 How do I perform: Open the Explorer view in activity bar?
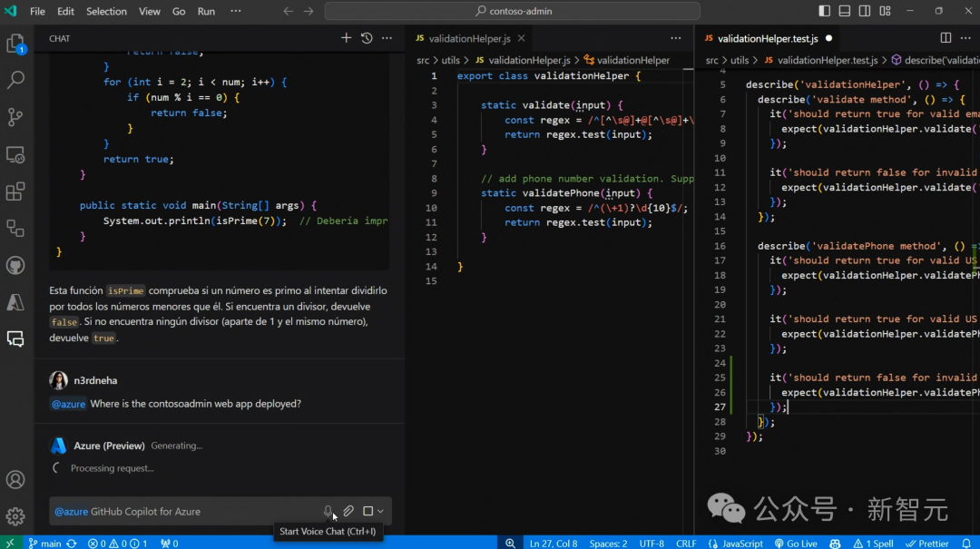click(15, 43)
